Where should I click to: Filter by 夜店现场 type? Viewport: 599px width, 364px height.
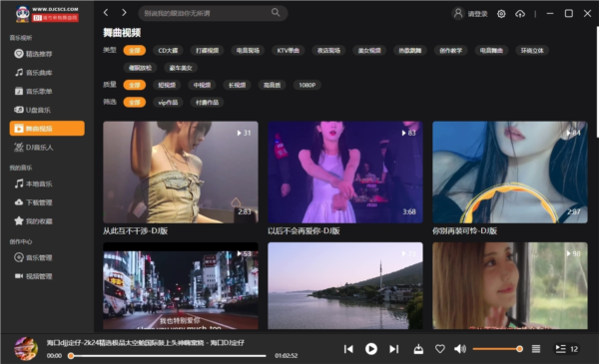[328, 51]
